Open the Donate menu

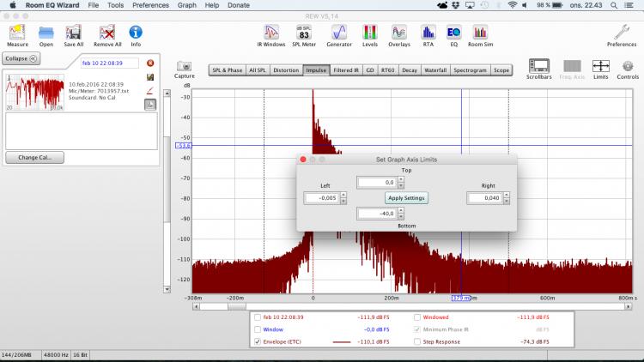tap(239, 5)
